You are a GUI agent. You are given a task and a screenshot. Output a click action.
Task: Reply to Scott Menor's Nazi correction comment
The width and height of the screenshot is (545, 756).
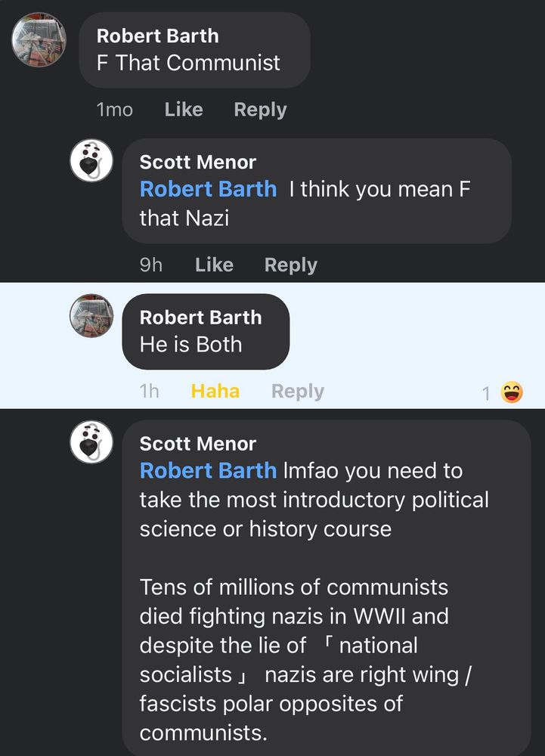tap(290, 265)
